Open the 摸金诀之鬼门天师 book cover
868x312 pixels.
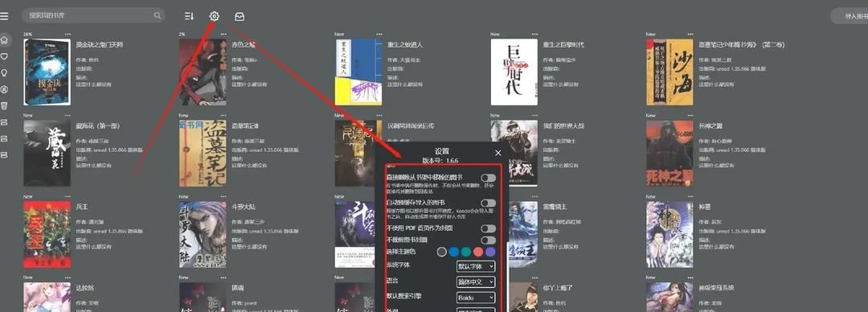click(x=47, y=72)
